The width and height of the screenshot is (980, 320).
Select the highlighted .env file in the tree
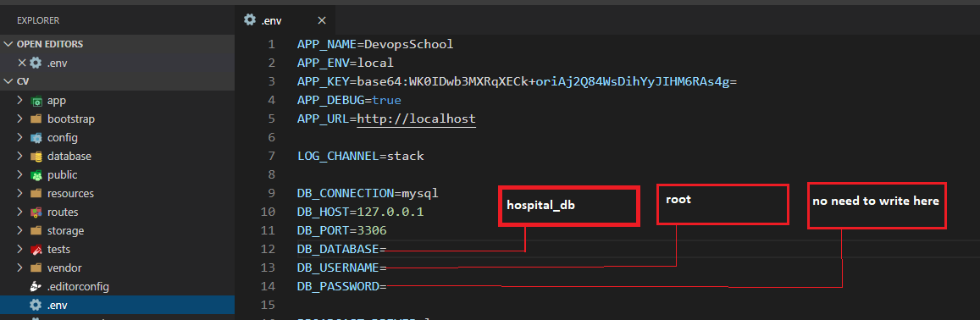point(118,305)
